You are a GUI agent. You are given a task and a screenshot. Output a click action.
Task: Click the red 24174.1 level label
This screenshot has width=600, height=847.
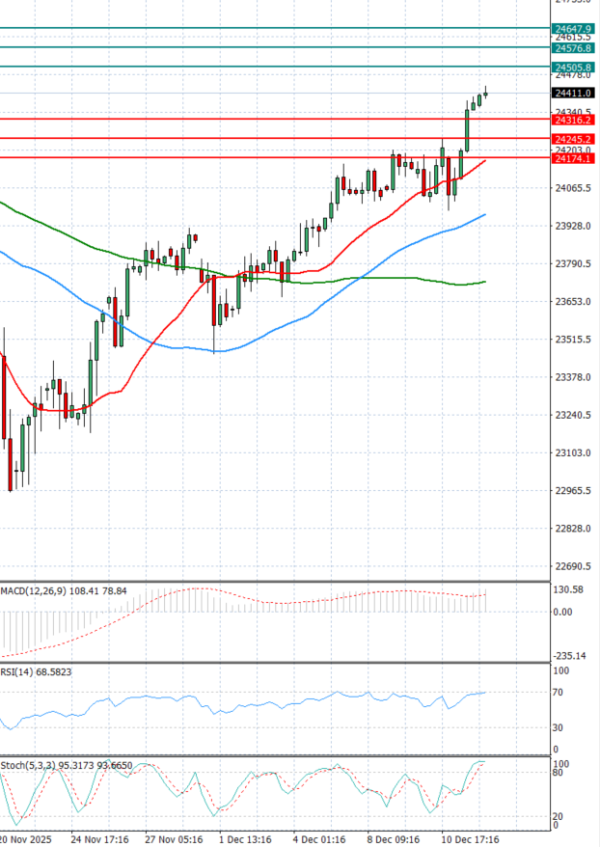(573, 158)
